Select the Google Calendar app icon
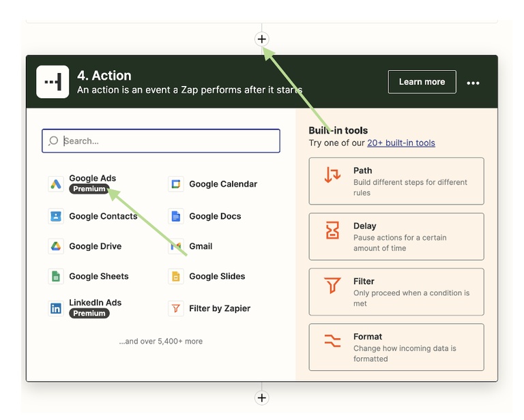 [176, 184]
